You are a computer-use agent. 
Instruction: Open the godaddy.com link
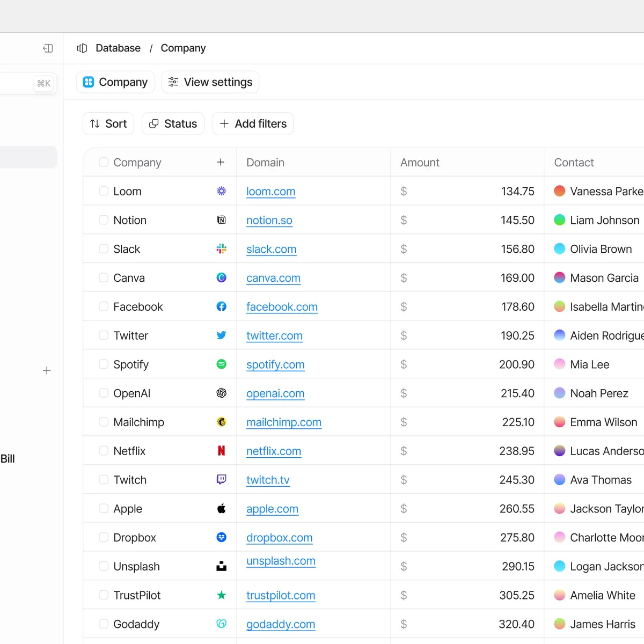pyautogui.click(x=281, y=625)
